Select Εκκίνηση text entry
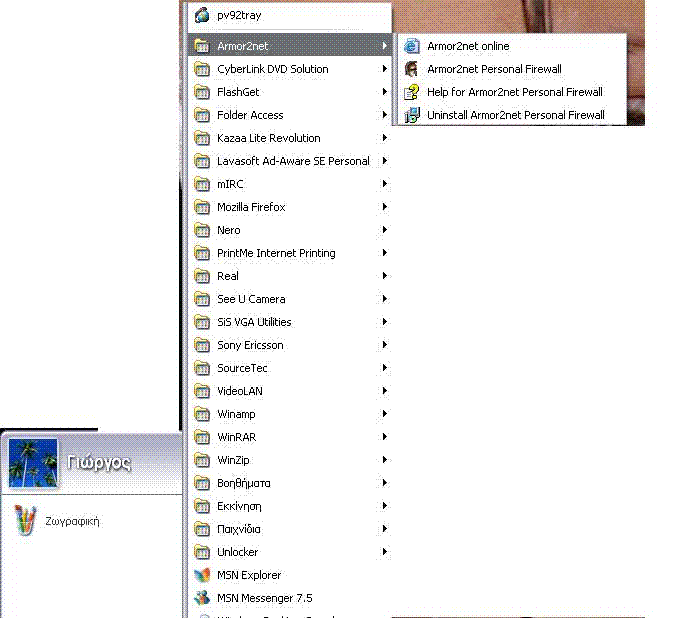Viewport: 673px width, 618px height. 239,506
